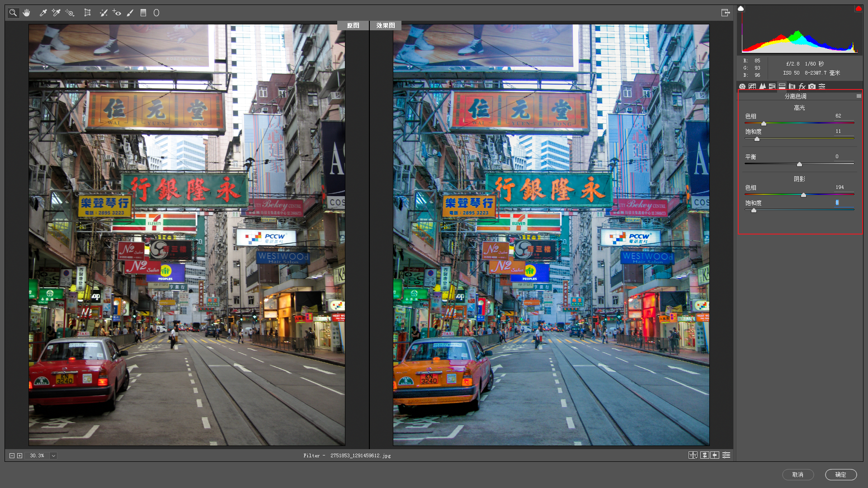Image resolution: width=868 pixels, height=488 pixels.
Task: Toggle current panel settings and defaults
Action: [x=726, y=455]
